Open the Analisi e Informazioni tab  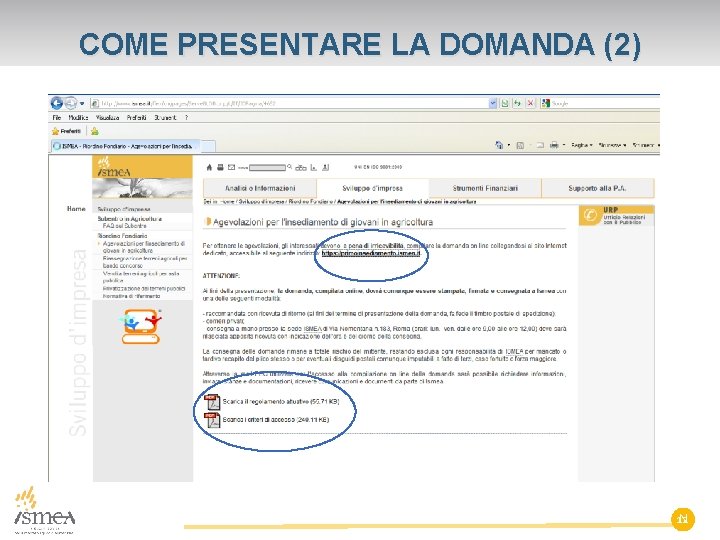(x=260, y=188)
